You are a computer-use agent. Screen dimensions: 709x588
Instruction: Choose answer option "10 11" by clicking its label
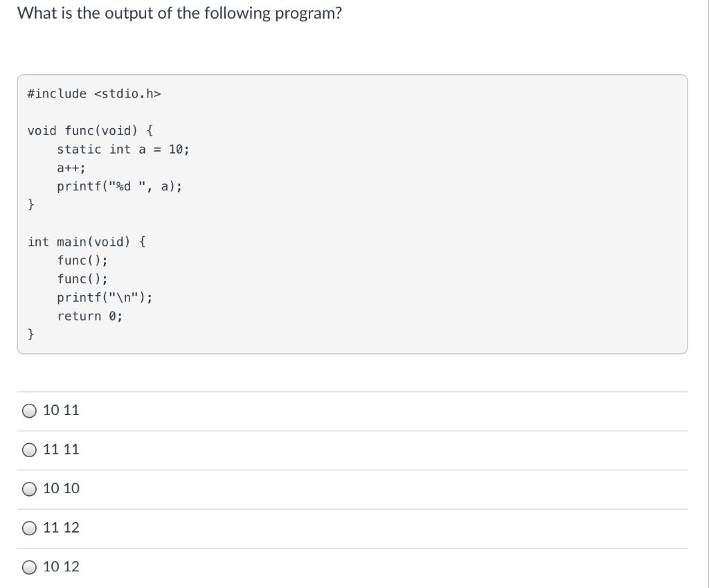[x=60, y=410]
